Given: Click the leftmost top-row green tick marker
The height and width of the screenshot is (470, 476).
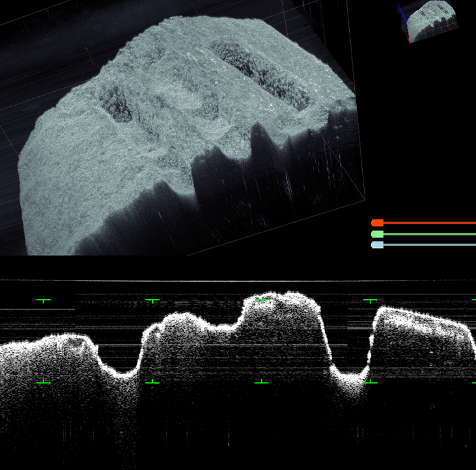Looking at the screenshot, I should point(43,300).
